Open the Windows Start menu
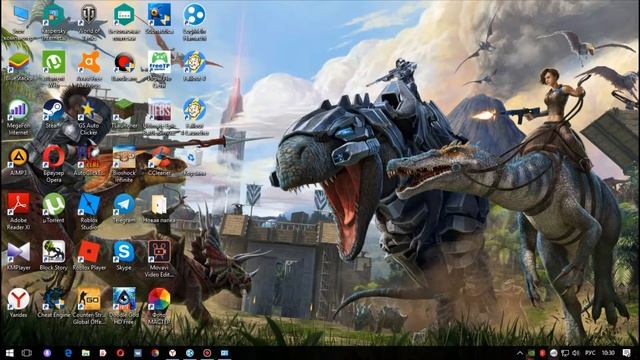 pyautogui.click(x=9, y=353)
